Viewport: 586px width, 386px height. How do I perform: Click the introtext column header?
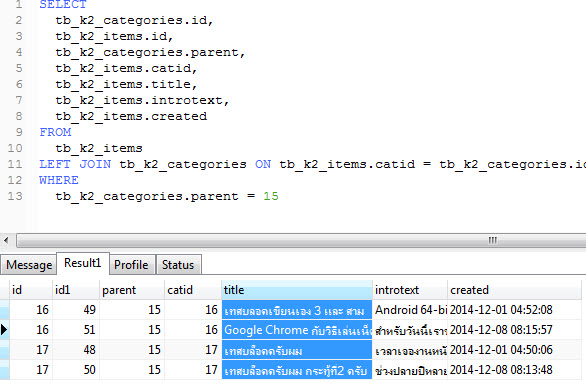tap(410, 290)
